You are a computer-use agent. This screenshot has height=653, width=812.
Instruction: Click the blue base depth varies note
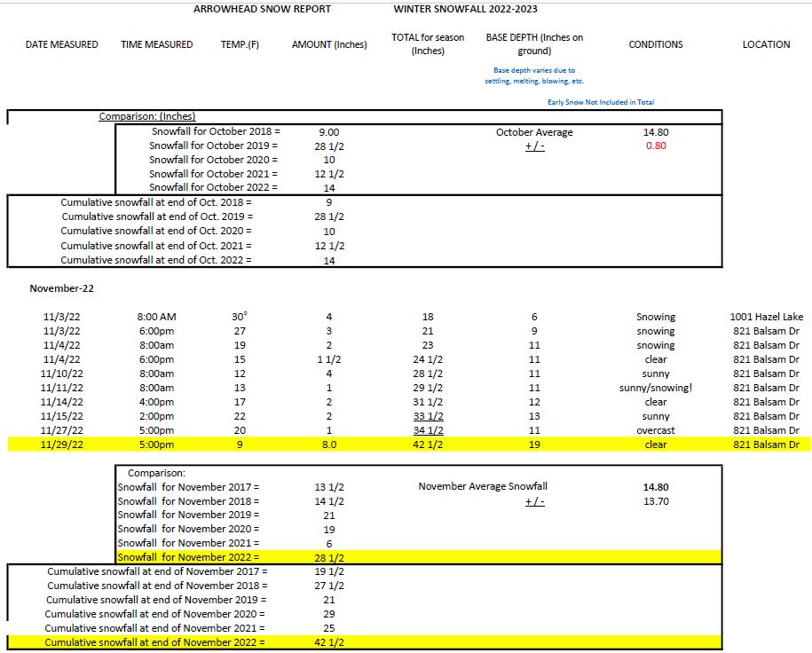coord(534,75)
